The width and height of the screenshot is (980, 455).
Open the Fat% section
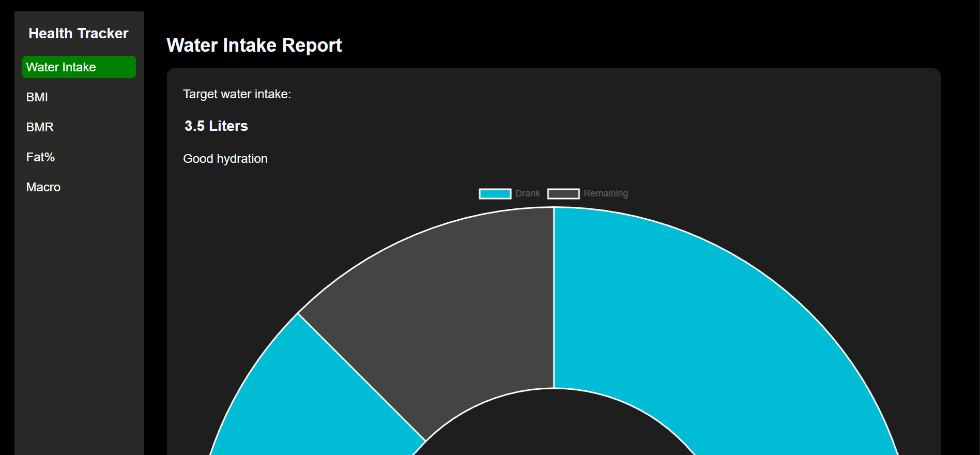click(40, 157)
